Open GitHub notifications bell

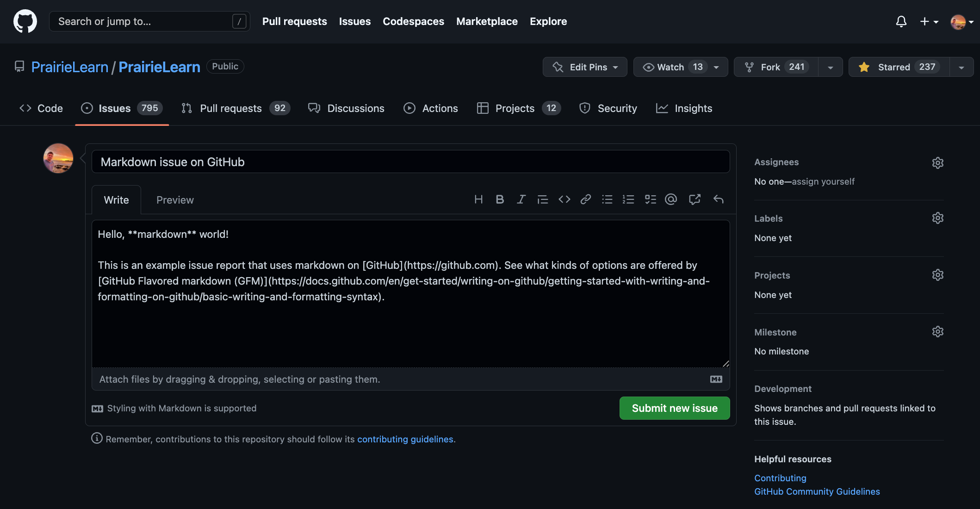click(x=901, y=21)
